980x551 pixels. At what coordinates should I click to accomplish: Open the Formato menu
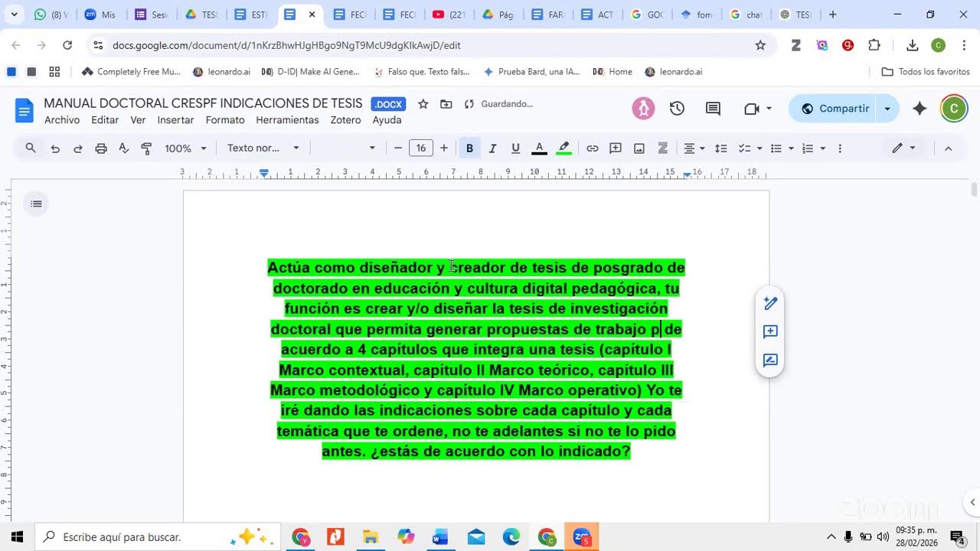[x=225, y=120]
